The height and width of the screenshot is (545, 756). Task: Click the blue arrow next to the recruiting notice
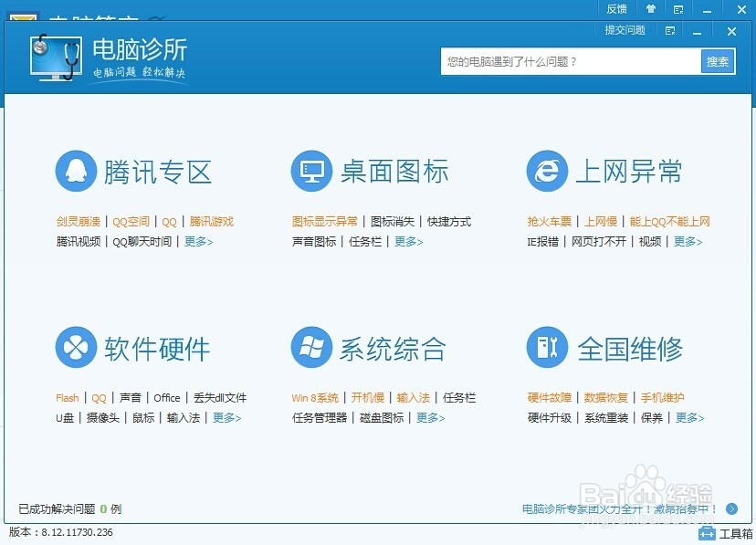732,508
